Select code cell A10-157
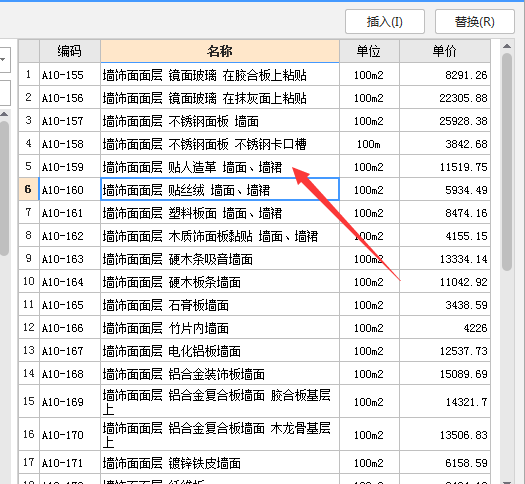Screen dimensions: 525x484 tap(70, 120)
